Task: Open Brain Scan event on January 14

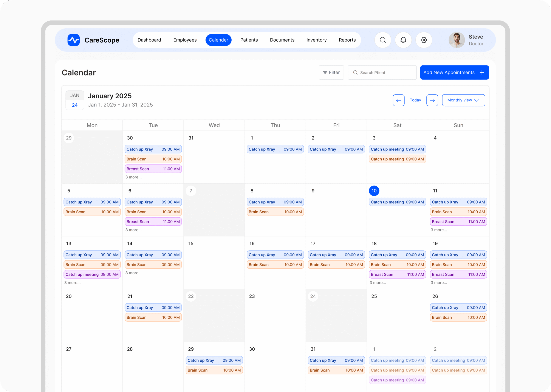Action: click(x=153, y=265)
